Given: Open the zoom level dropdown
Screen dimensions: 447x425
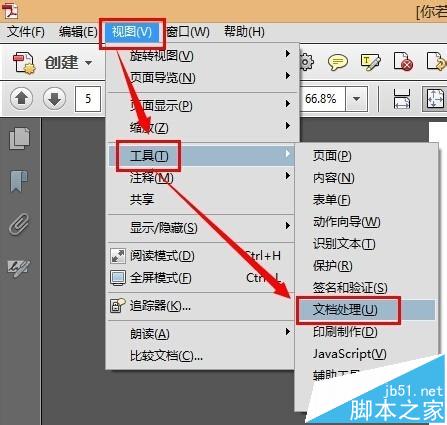Looking at the screenshot, I should 356,99.
